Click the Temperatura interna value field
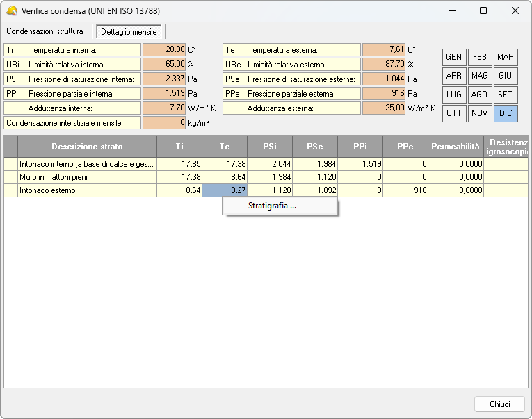The image size is (532, 419). [165, 50]
